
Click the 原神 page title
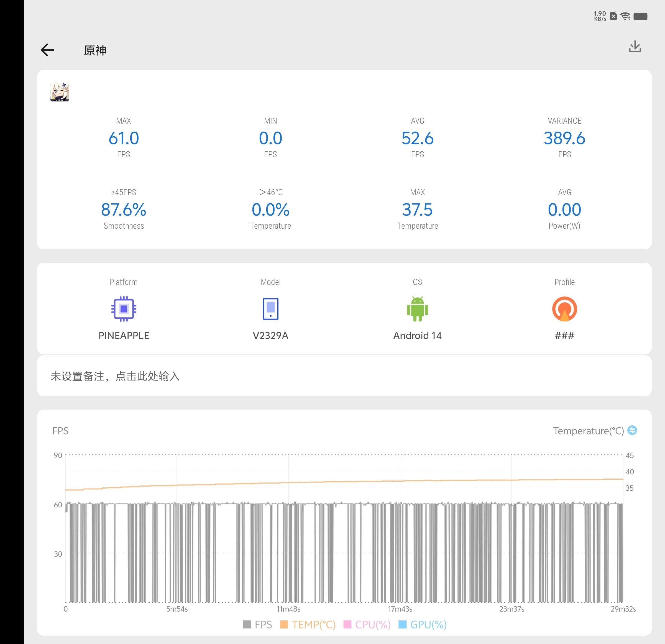[95, 50]
